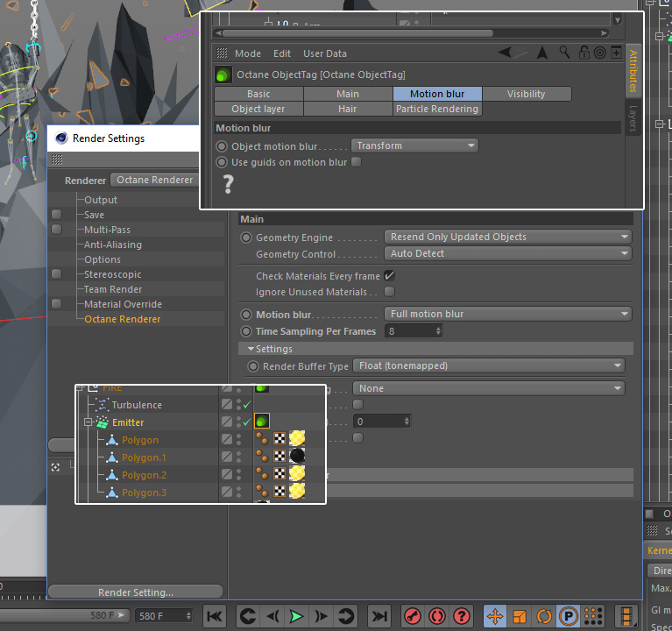The width and height of the screenshot is (672, 631).
Task: Click the checkerboard UVW tag on Polygon row
Action: click(279, 438)
